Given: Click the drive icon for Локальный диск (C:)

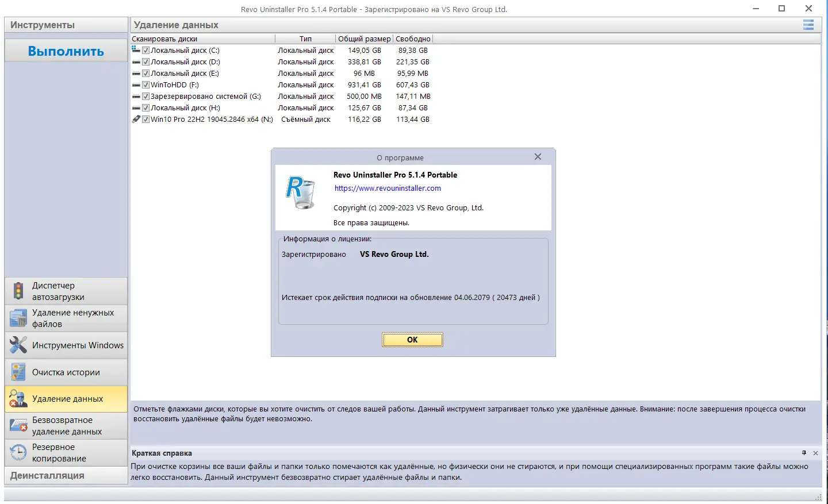Looking at the screenshot, I should [136, 50].
